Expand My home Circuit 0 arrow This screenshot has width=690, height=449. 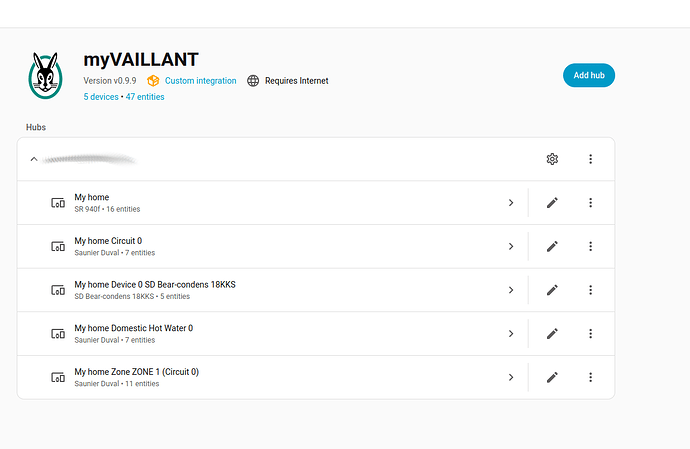pos(510,246)
